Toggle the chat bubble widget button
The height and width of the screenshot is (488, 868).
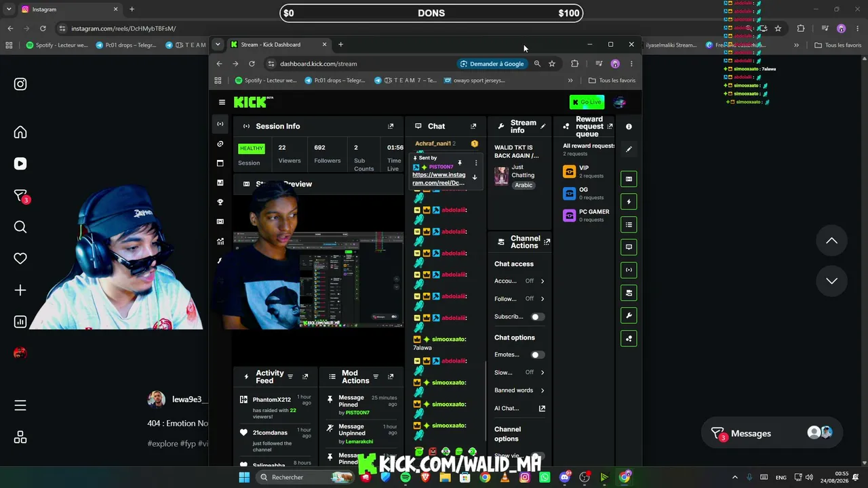[629, 247]
